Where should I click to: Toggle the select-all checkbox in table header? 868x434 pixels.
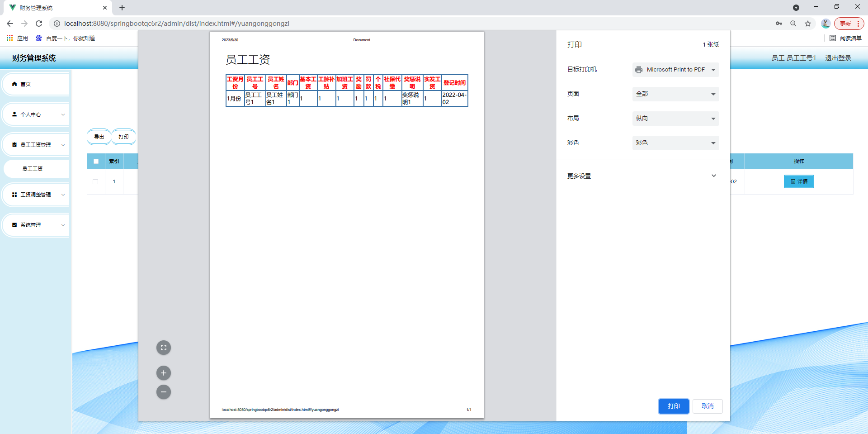96,161
